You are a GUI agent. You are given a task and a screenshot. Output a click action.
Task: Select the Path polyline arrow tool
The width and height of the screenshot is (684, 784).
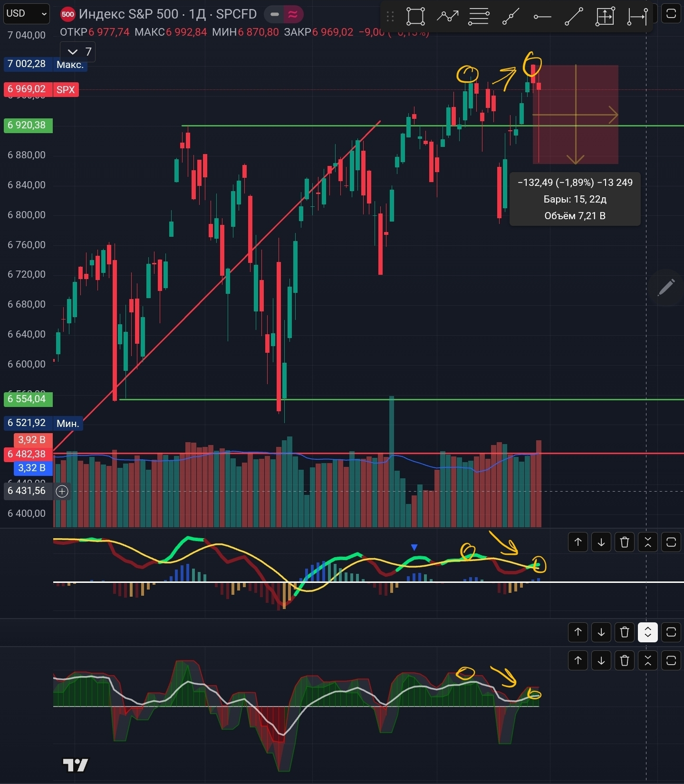(447, 16)
